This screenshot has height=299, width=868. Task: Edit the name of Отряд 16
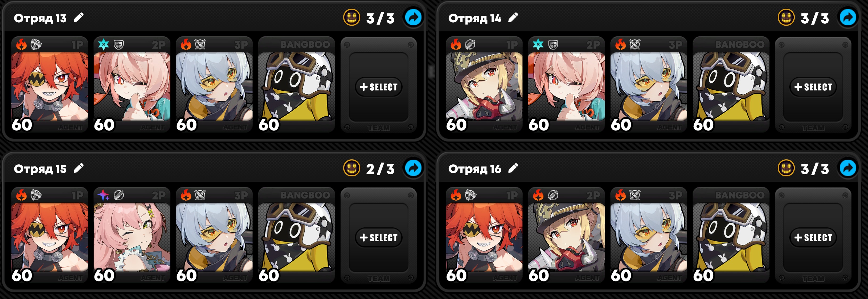513,168
